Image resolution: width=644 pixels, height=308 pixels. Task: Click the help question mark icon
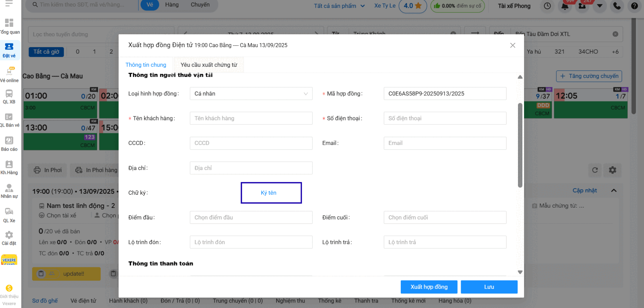click(634, 6)
